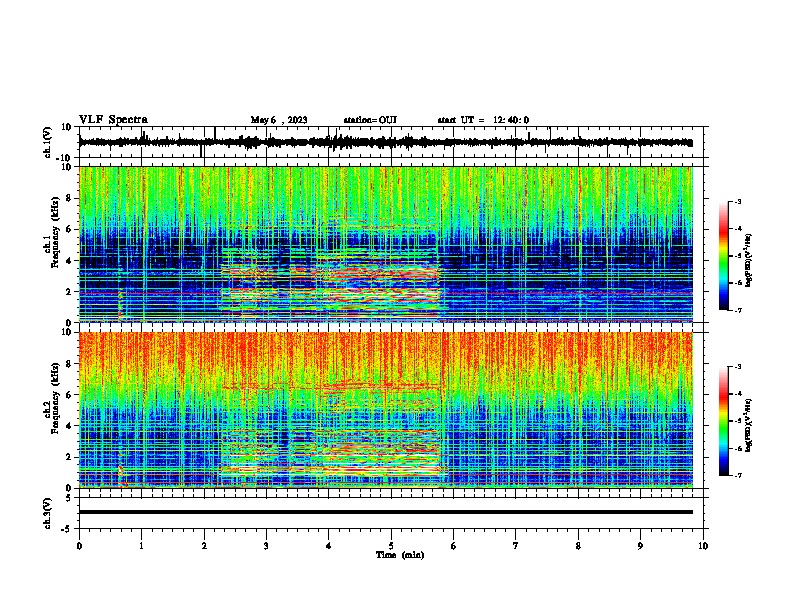Click the 'VLF Spectra' title text
This screenshot has height=612, width=792.
[x=113, y=120]
